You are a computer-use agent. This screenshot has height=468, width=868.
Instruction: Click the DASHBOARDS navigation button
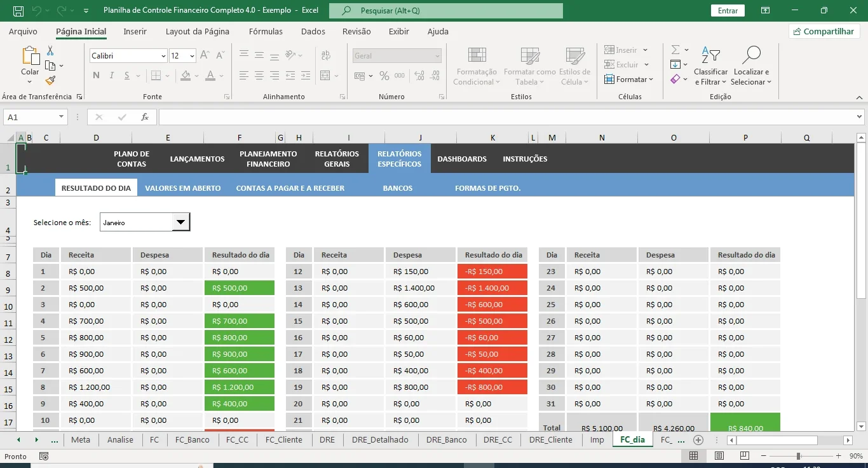[x=462, y=159]
